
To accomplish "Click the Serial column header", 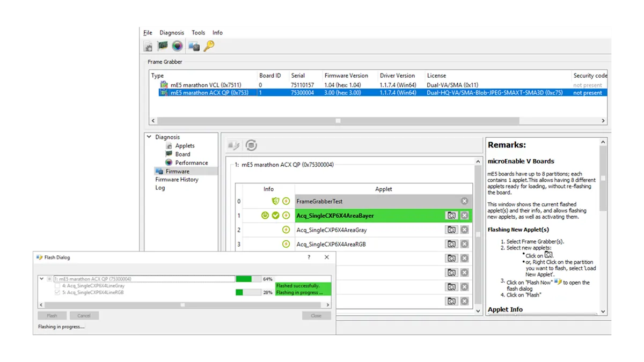I will [x=298, y=76].
